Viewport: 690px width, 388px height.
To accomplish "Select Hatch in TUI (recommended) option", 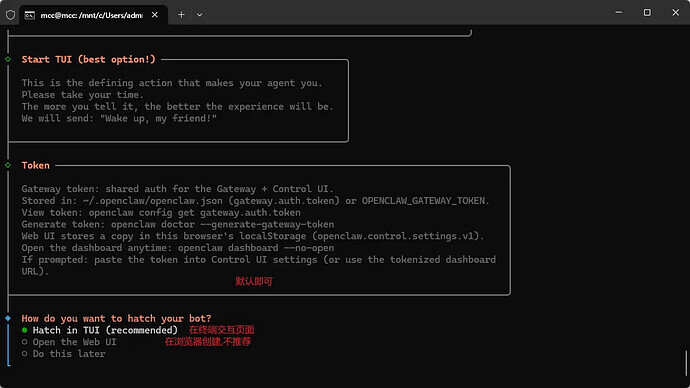I will (x=100, y=330).
